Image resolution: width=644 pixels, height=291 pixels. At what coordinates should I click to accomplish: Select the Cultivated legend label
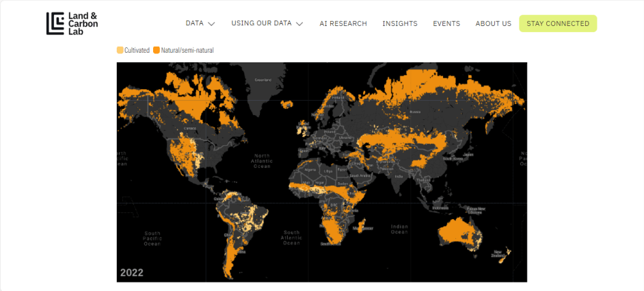pyautogui.click(x=137, y=50)
